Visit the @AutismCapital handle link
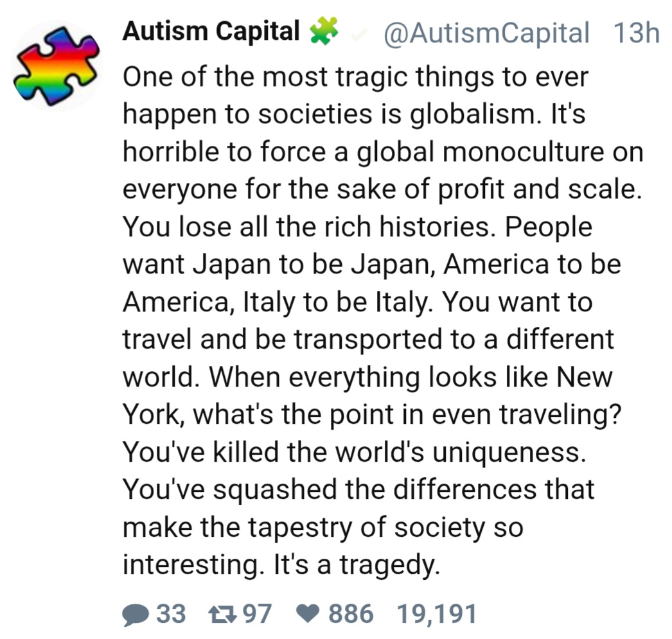Screen dimensions: 672x639 (x=486, y=33)
